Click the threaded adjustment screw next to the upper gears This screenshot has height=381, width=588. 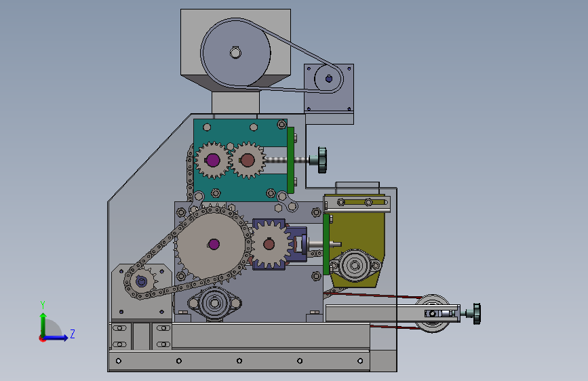coord(288,160)
